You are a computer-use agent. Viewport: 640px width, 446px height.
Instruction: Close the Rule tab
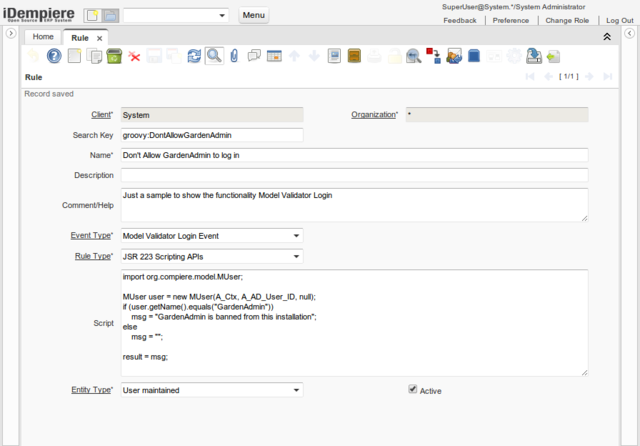coord(100,37)
